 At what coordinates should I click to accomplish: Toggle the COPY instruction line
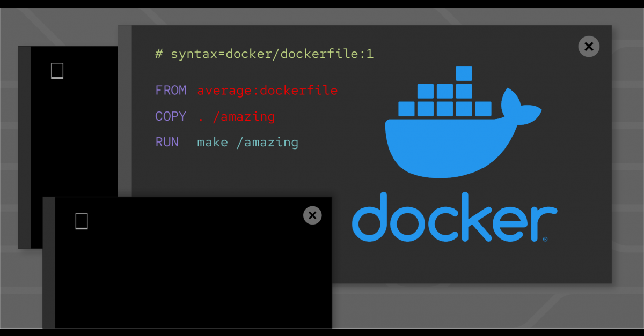coord(171,116)
